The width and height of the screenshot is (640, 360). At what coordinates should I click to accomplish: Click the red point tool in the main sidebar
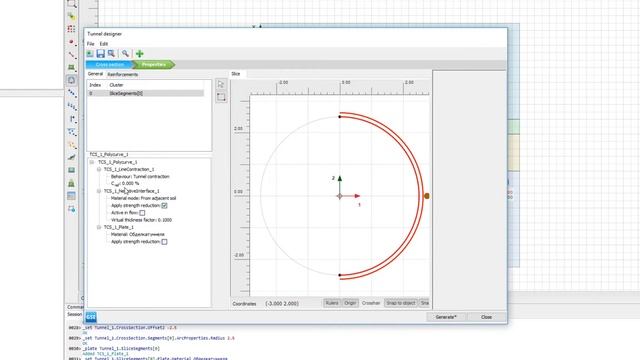pyautogui.click(x=72, y=42)
